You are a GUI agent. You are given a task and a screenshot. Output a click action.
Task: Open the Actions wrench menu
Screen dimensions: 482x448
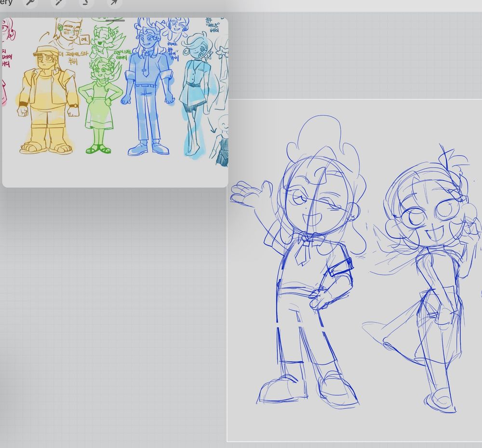[x=30, y=3]
